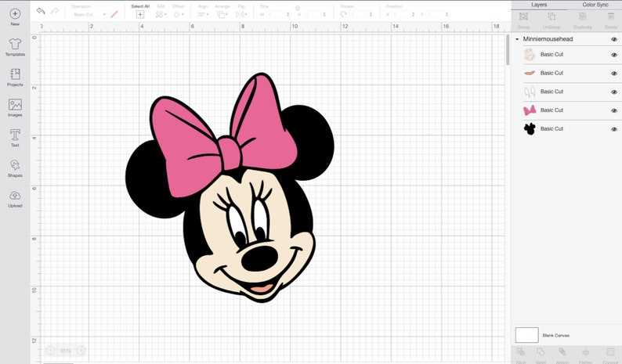Click zoom out minus button
The height and width of the screenshot is (364, 622).
pos(50,351)
